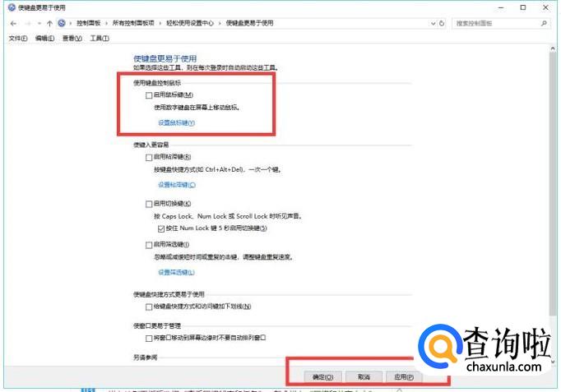Screen dimensions: 561x392
Task: Open the 查看(V) menu
Action: [72, 39]
